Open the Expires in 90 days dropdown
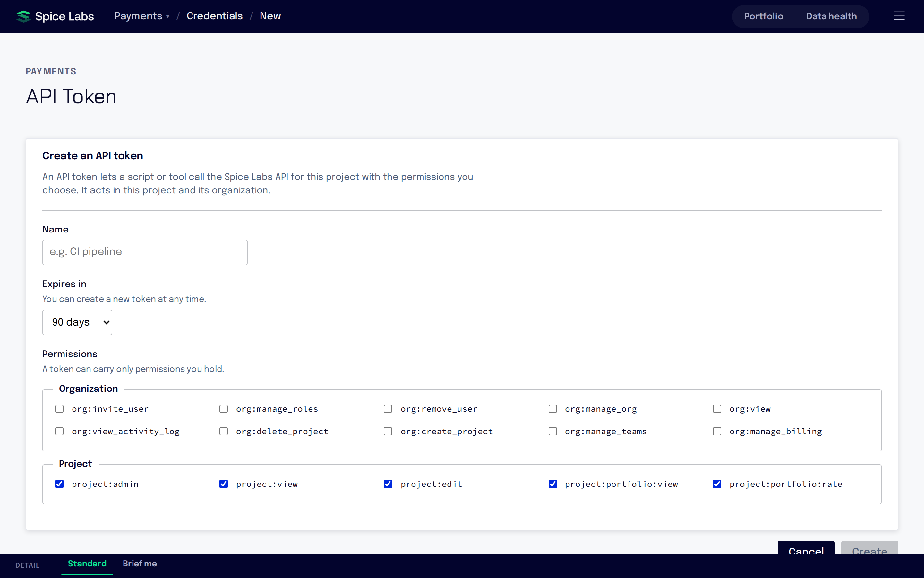 pyautogui.click(x=77, y=322)
